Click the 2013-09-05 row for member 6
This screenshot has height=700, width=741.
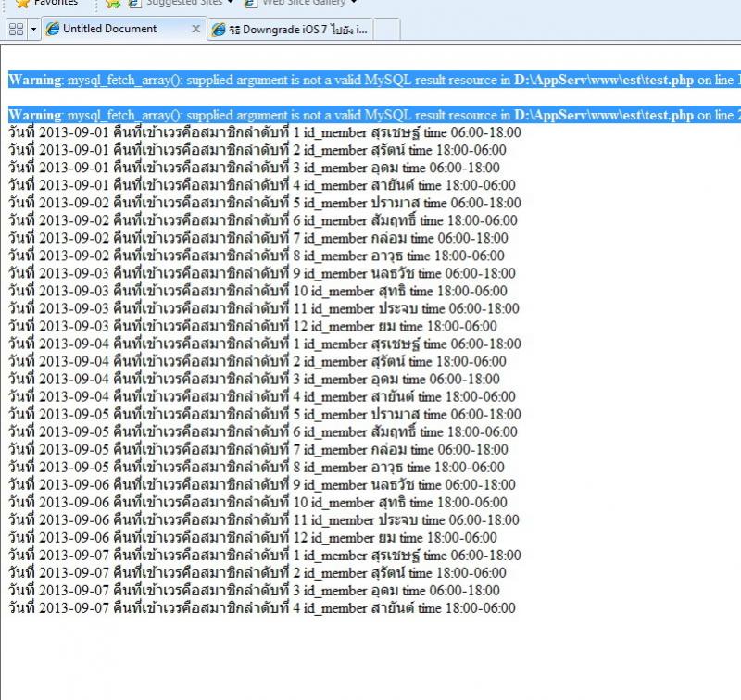click(263, 432)
